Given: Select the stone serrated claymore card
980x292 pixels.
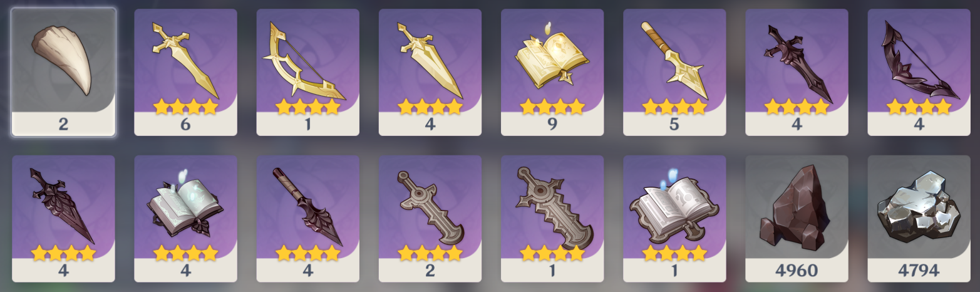Looking at the screenshot, I should [x=552, y=219].
